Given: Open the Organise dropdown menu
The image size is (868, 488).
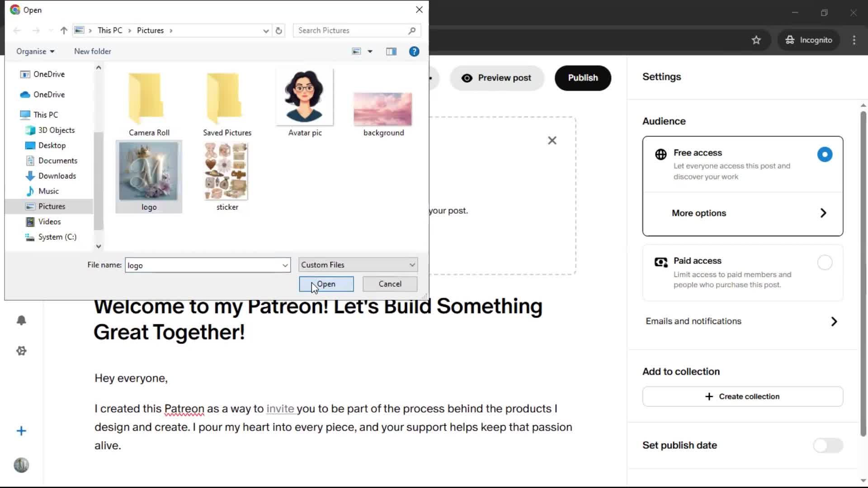Looking at the screenshot, I should tap(35, 52).
